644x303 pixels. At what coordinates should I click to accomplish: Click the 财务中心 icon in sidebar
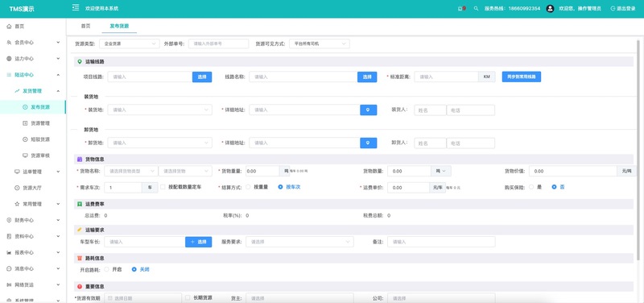[9, 220]
